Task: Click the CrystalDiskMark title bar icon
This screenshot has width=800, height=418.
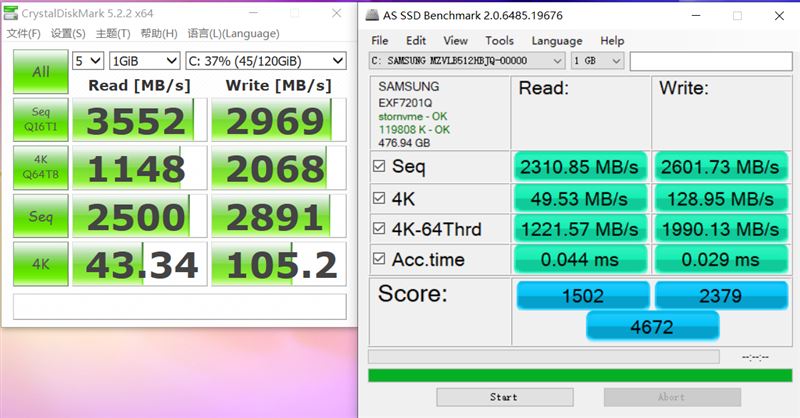Action: [10, 13]
